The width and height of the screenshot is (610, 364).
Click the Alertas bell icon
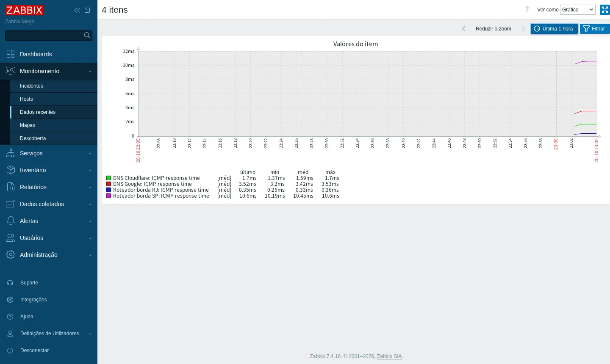point(11,221)
